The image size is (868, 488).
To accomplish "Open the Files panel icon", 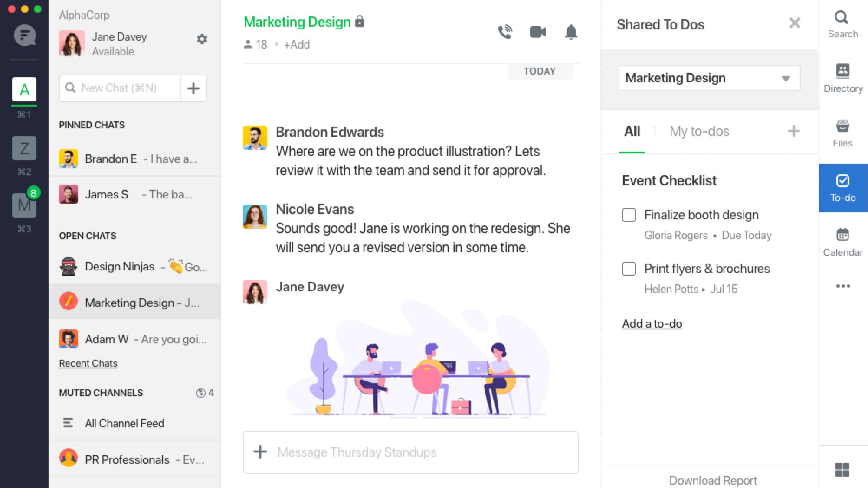I will click(842, 133).
